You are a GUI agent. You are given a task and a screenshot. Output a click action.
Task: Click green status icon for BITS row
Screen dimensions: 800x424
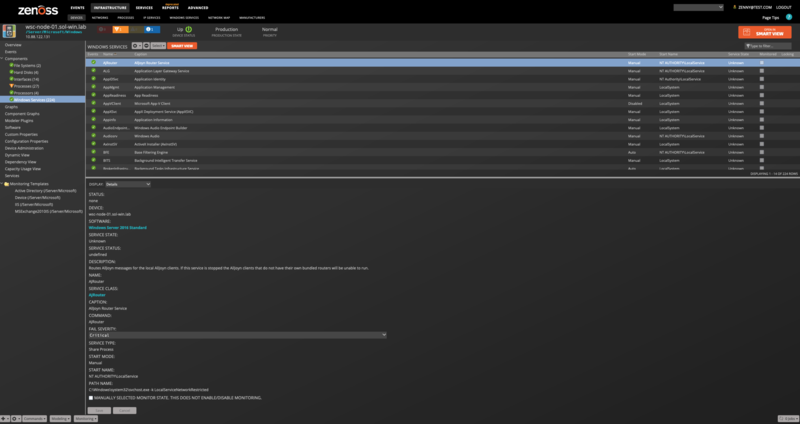pos(93,160)
